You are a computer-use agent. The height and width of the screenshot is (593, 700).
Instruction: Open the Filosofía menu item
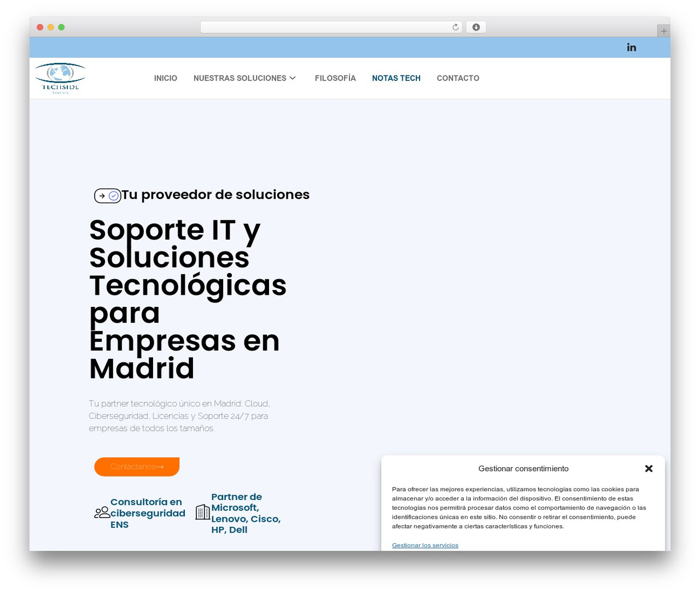(x=335, y=78)
